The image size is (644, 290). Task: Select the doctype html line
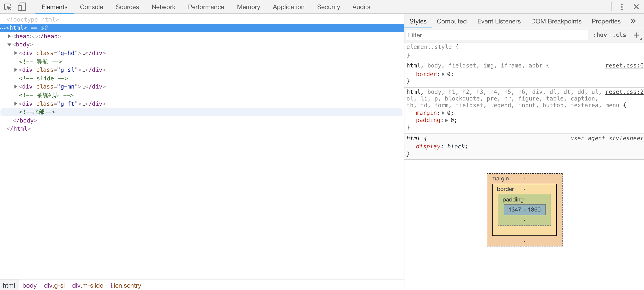pyautogui.click(x=33, y=19)
